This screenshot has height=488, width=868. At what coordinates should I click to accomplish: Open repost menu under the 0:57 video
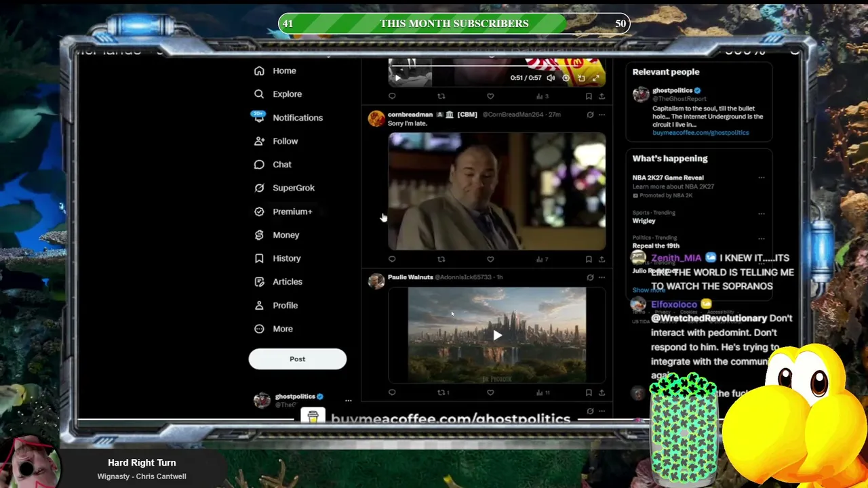pos(441,96)
